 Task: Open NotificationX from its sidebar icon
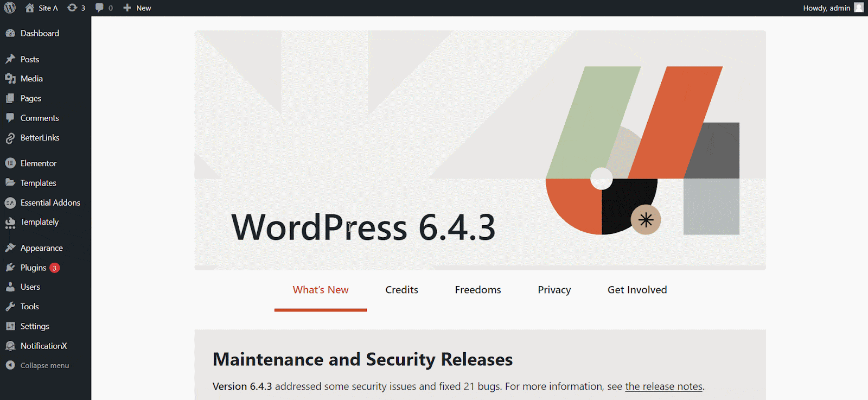point(10,346)
